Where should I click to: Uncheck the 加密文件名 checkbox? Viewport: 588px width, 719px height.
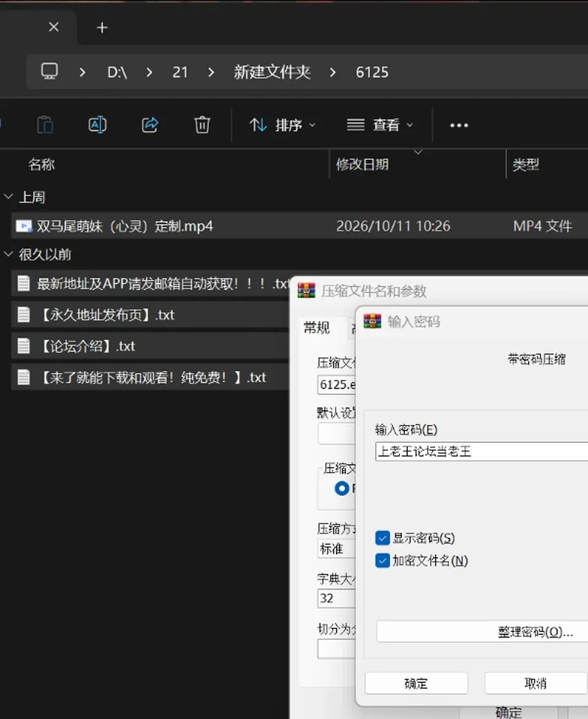[x=383, y=560]
